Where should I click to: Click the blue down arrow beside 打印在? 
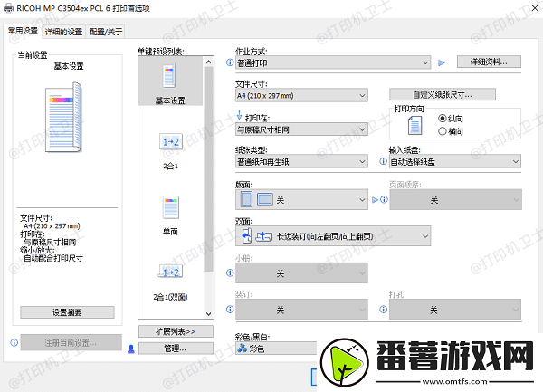239,115
